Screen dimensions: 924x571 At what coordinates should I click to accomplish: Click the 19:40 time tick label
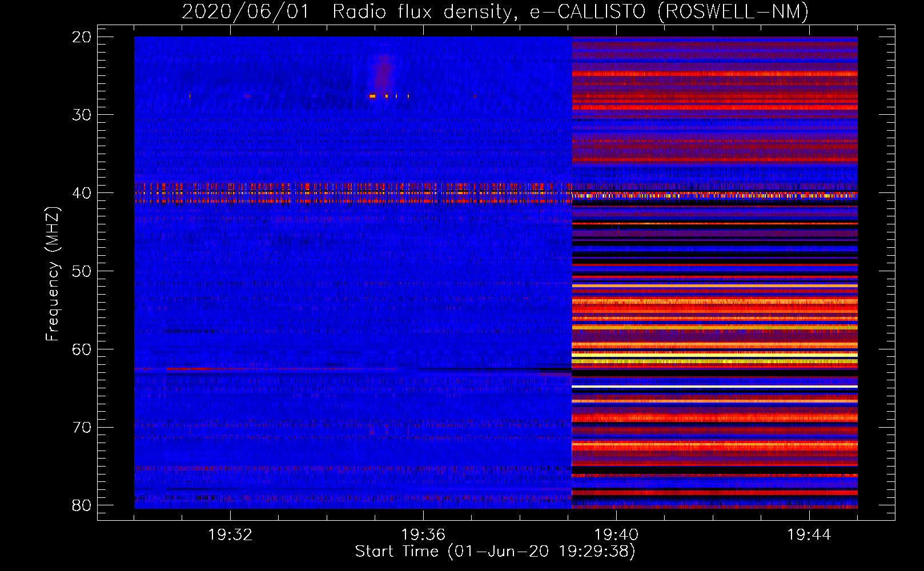tap(616, 534)
